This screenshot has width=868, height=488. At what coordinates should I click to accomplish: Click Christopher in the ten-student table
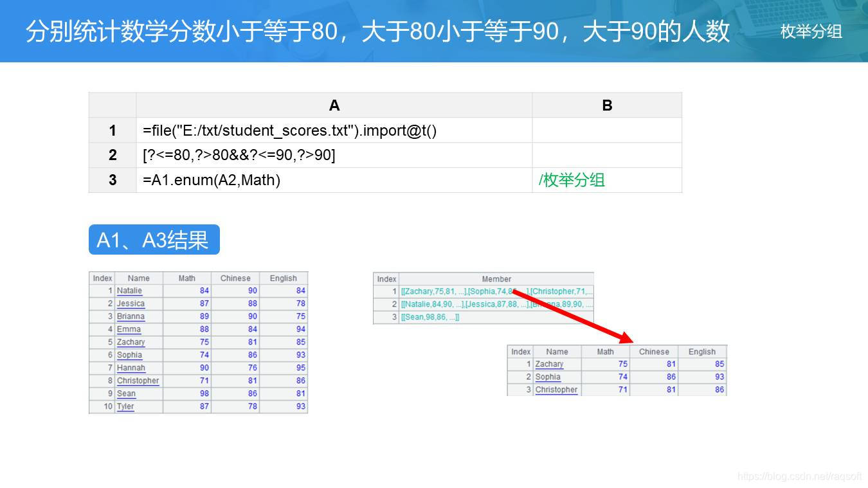tap(138, 381)
